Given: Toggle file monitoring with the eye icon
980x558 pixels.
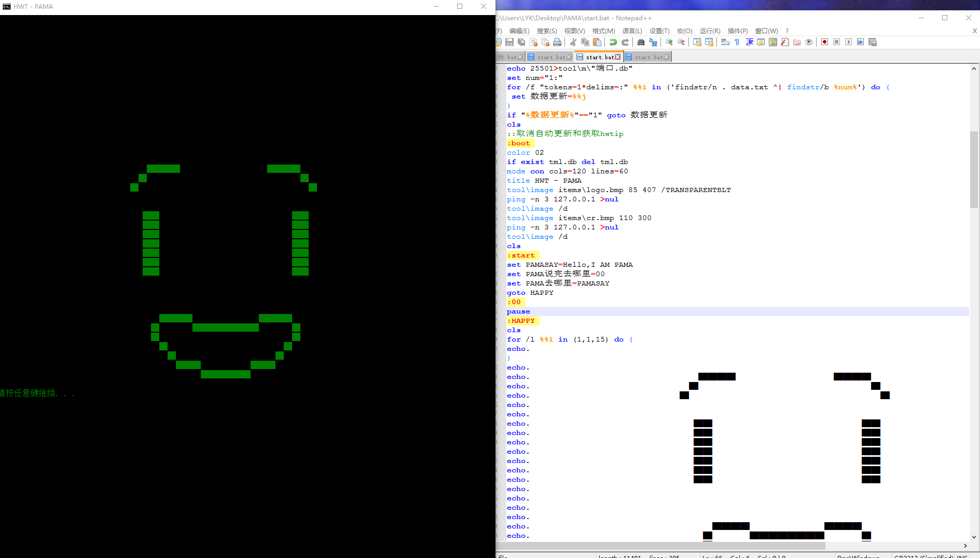Looking at the screenshot, I should coord(809,42).
